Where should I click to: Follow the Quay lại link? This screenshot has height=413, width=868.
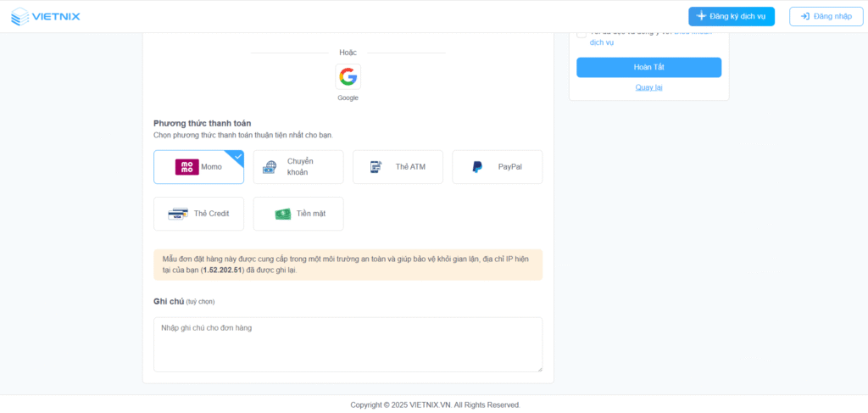pyautogui.click(x=648, y=87)
